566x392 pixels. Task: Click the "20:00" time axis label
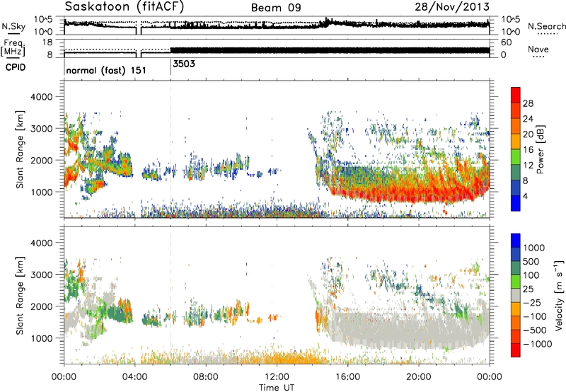(419, 377)
